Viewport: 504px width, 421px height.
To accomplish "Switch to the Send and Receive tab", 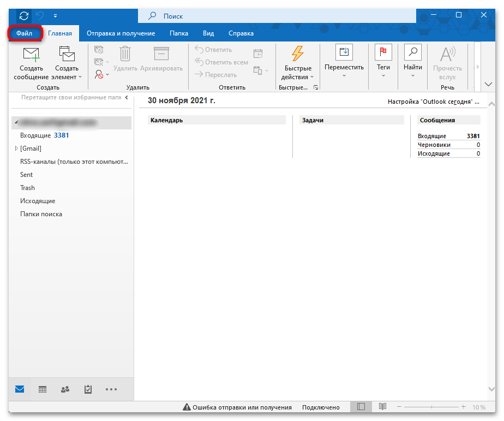I will pos(121,33).
